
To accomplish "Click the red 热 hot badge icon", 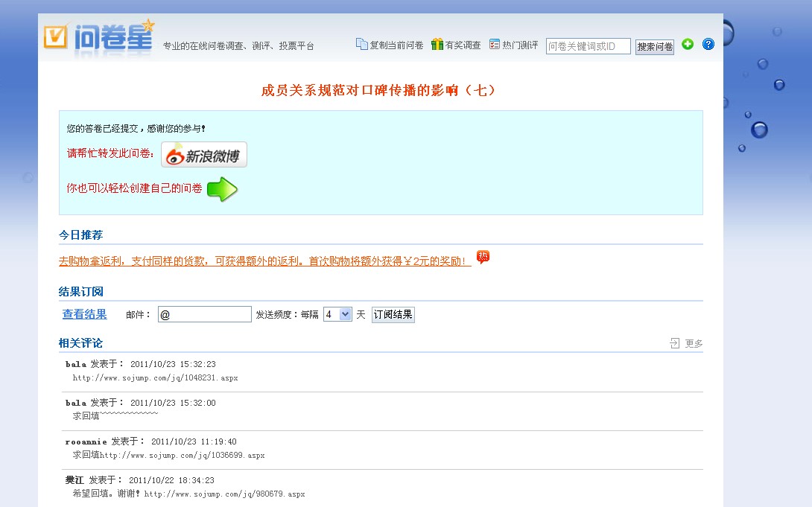I will coord(483,257).
